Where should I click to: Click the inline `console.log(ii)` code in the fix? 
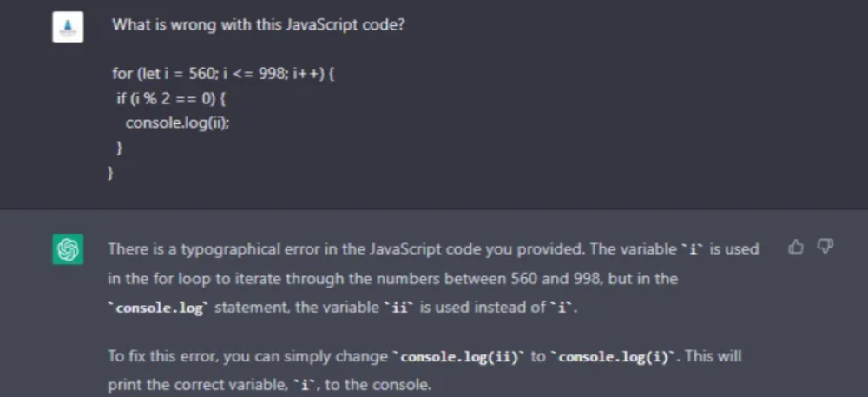point(456,356)
